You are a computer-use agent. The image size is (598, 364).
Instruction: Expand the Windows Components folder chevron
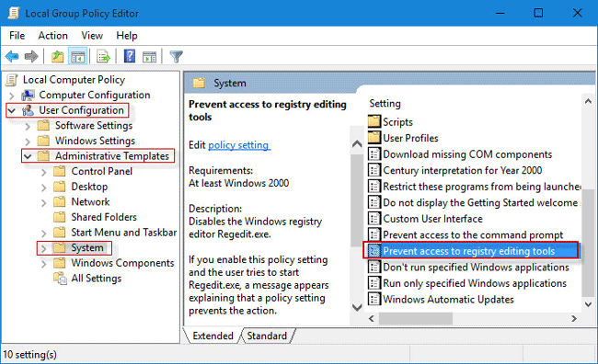click(x=44, y=264)
